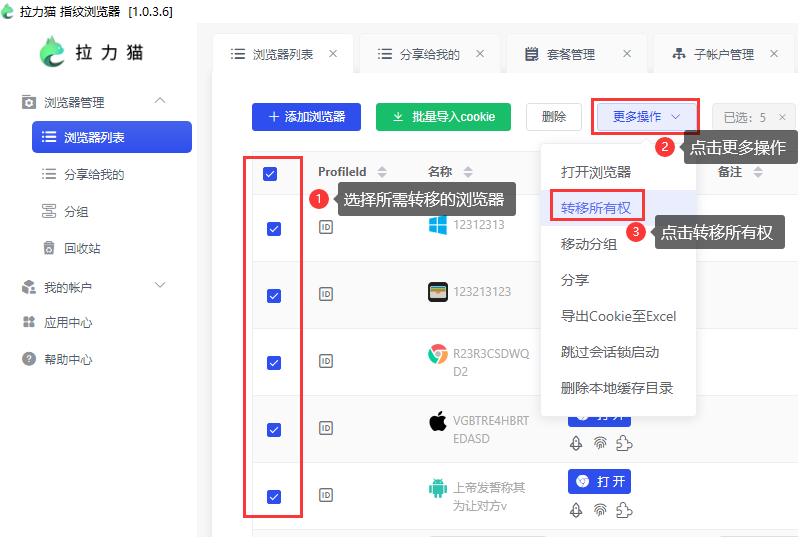Viewport: 798px width, 537px height.
Task: Click the 删除 button
Action: [554, 117]
